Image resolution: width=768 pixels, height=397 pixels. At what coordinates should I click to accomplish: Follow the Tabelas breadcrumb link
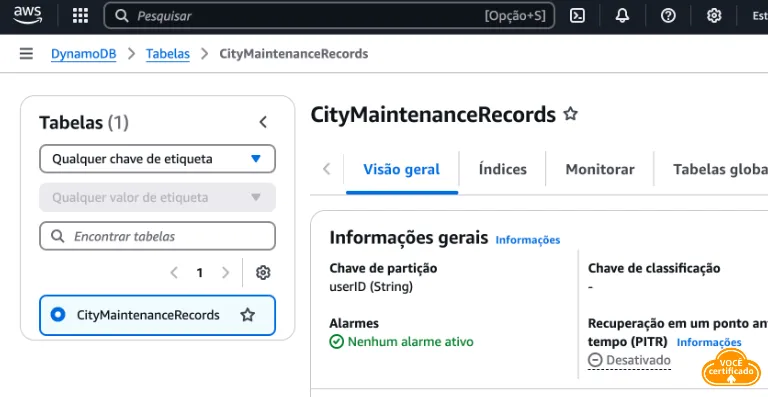(168, 54)
